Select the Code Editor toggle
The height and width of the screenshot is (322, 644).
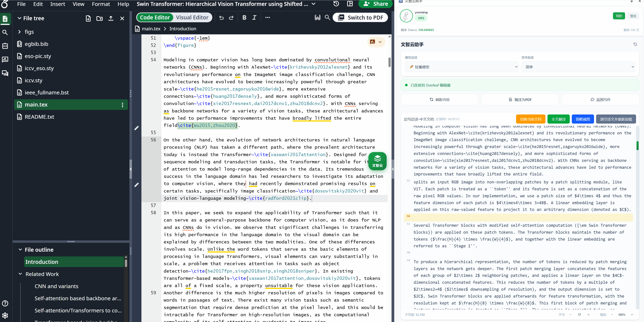[155, 18]
